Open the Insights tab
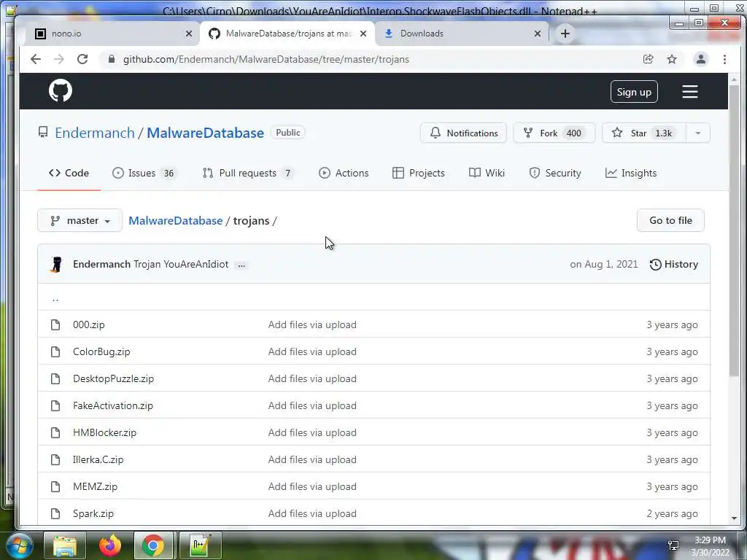Screen dimensions: 747x560 click(631, 173)
